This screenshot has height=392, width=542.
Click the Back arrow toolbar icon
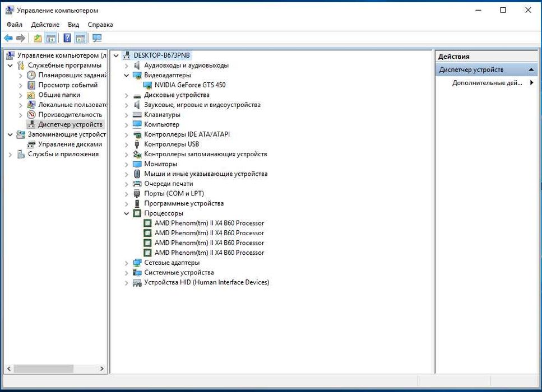pyautogui.click(x=8, y=38)
